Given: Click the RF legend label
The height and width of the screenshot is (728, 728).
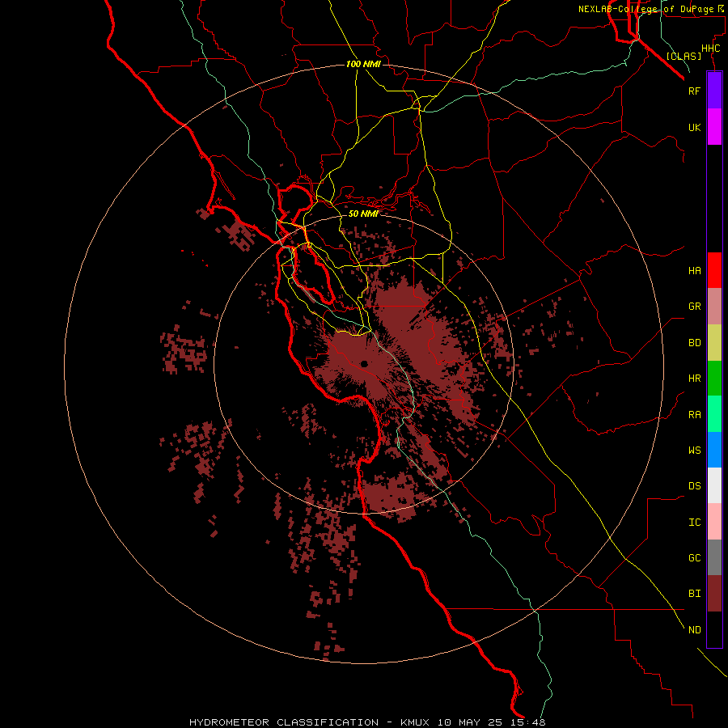Looking at the screenshot, I should point(694,91).
